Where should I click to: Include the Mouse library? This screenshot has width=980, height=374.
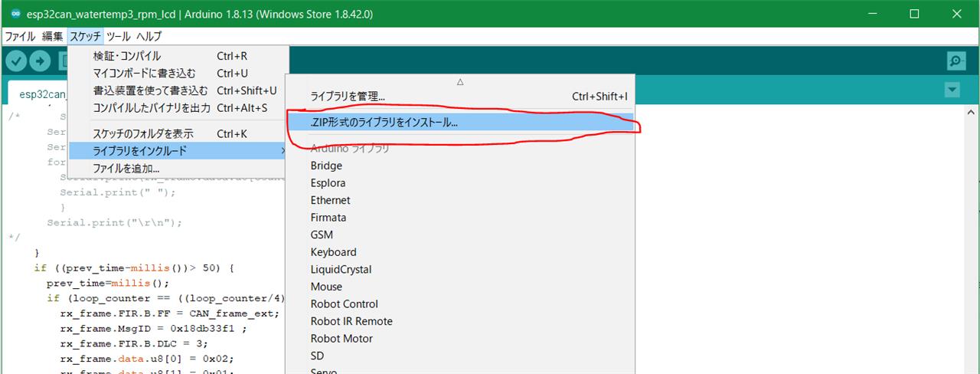460,287
